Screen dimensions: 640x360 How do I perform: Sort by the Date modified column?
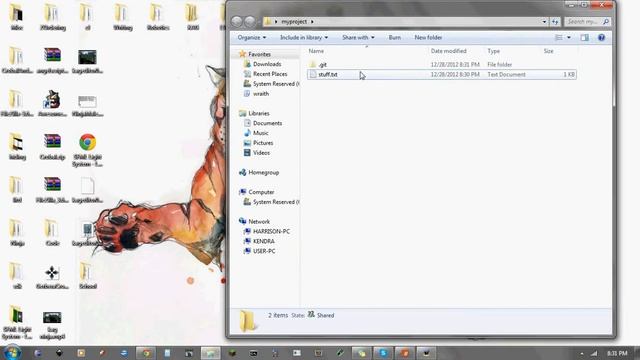tap(449, 51)
